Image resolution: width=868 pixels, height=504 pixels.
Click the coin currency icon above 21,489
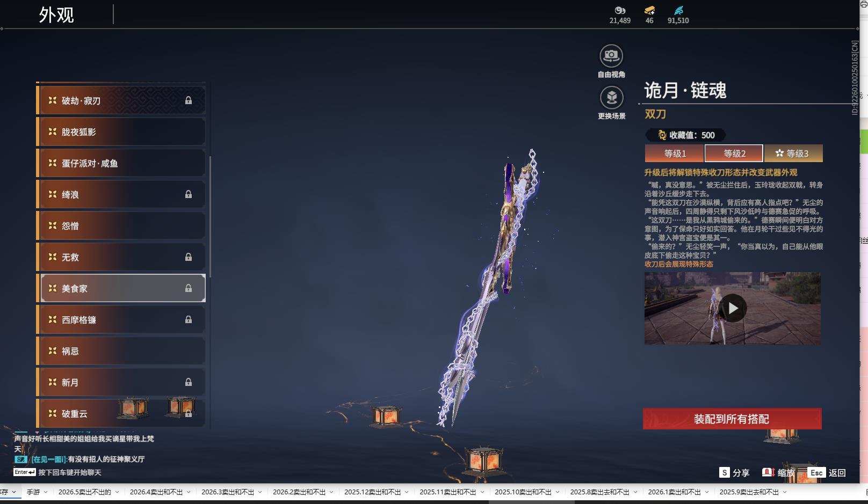point(620,10)
